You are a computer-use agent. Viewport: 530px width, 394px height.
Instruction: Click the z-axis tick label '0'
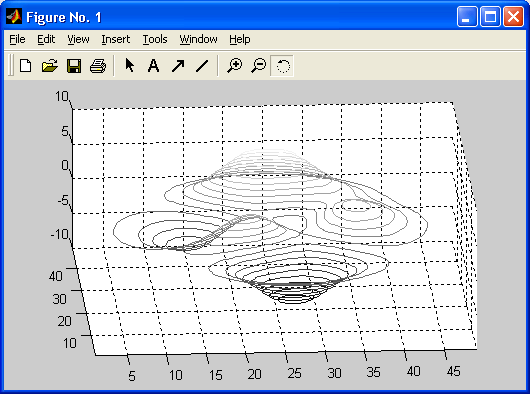pos(65,165)
